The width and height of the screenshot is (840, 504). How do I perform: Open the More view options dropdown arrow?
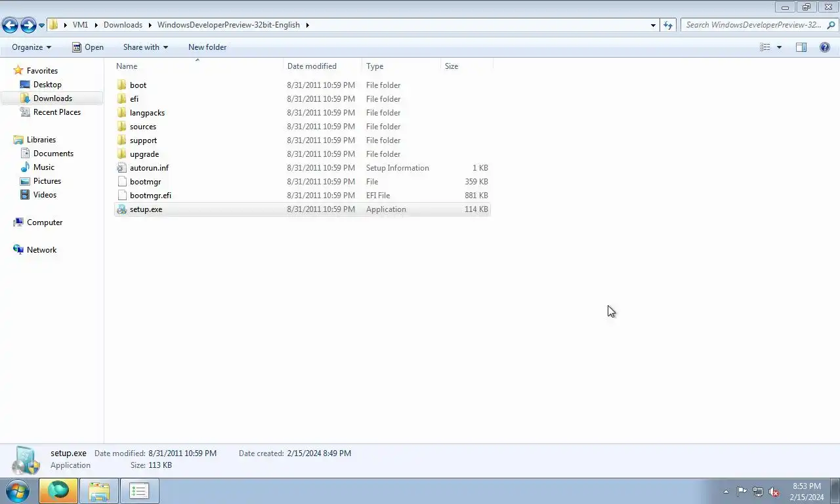point(779,47)
